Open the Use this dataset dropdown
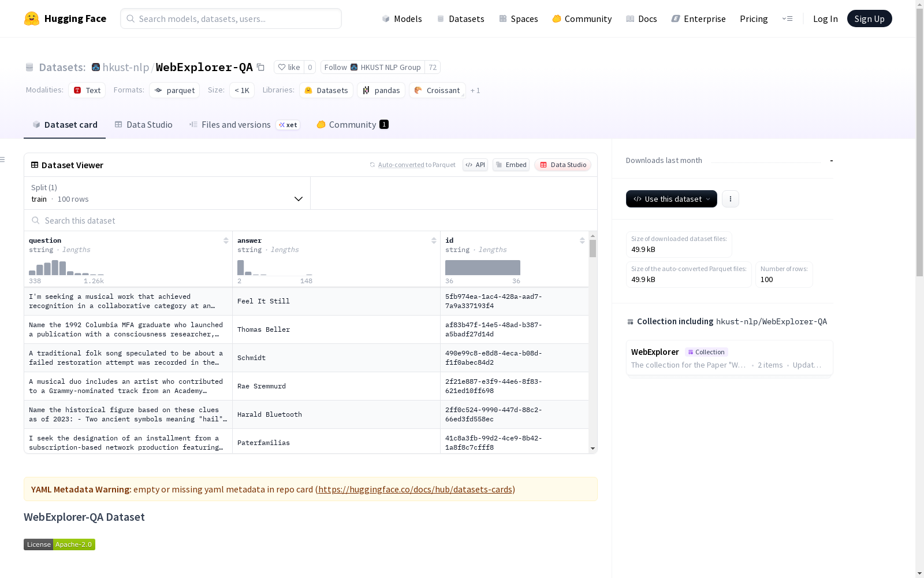This screenshot has height=578, width=924. point(672,199)
